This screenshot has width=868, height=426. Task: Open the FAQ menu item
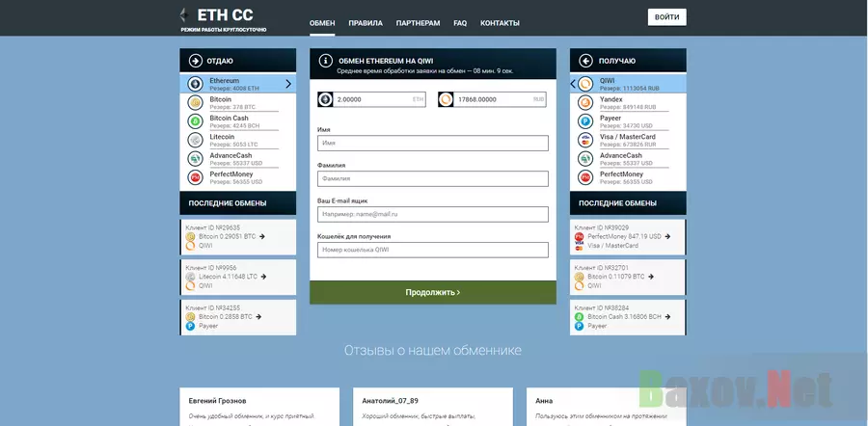(x=460, y=23)
